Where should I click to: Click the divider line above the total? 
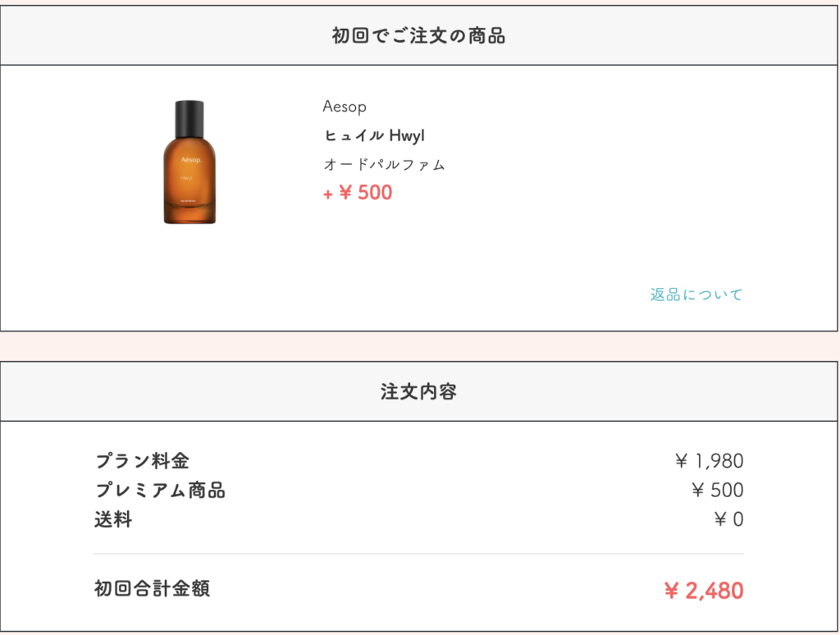(419, 554)
